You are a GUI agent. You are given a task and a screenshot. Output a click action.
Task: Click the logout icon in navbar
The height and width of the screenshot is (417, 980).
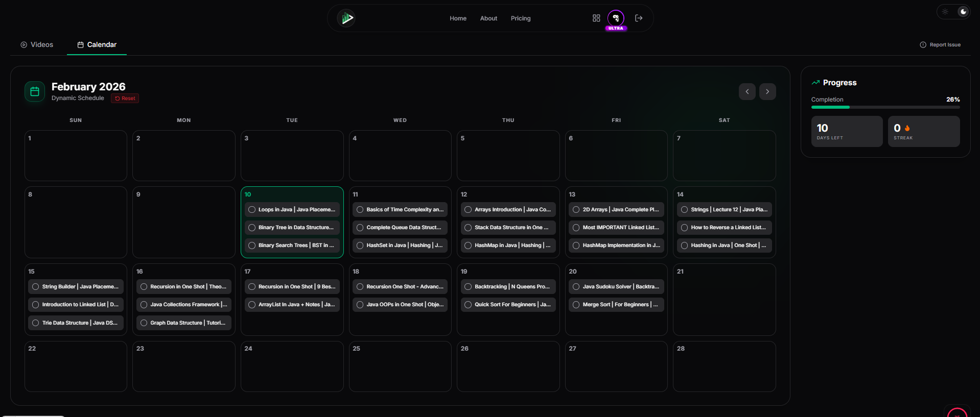click(639, 18)
